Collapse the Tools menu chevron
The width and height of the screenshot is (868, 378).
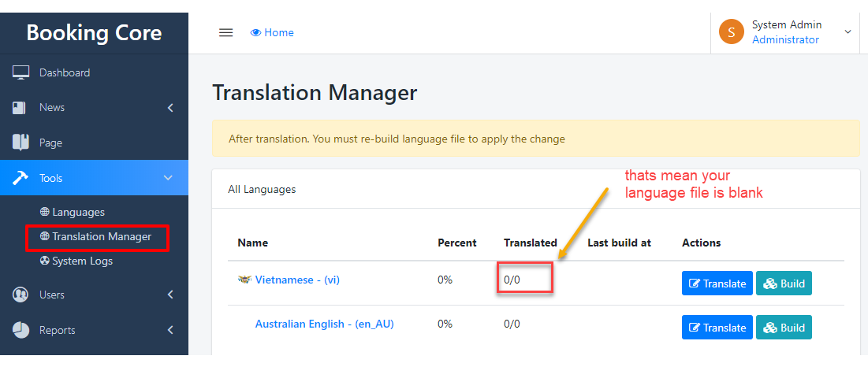click(x=168, y=178)
